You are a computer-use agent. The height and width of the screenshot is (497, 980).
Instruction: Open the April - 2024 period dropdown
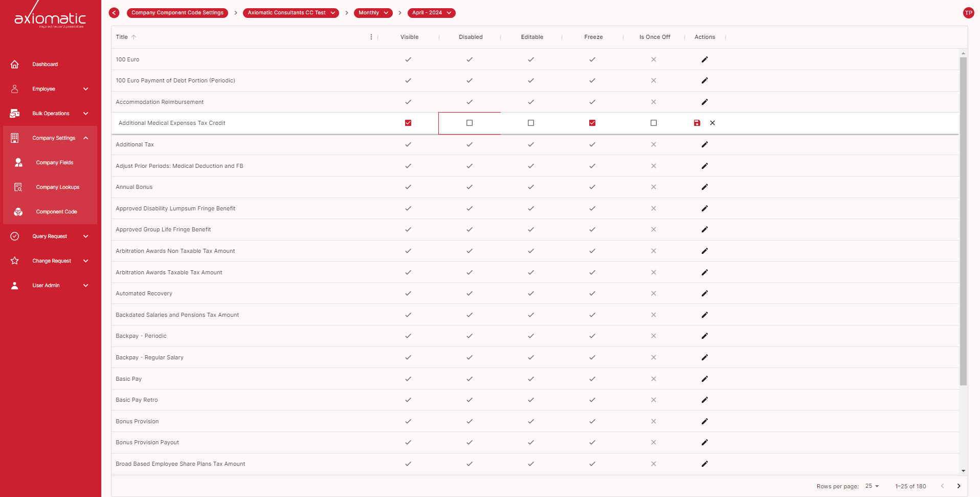[x=431, y=13]
